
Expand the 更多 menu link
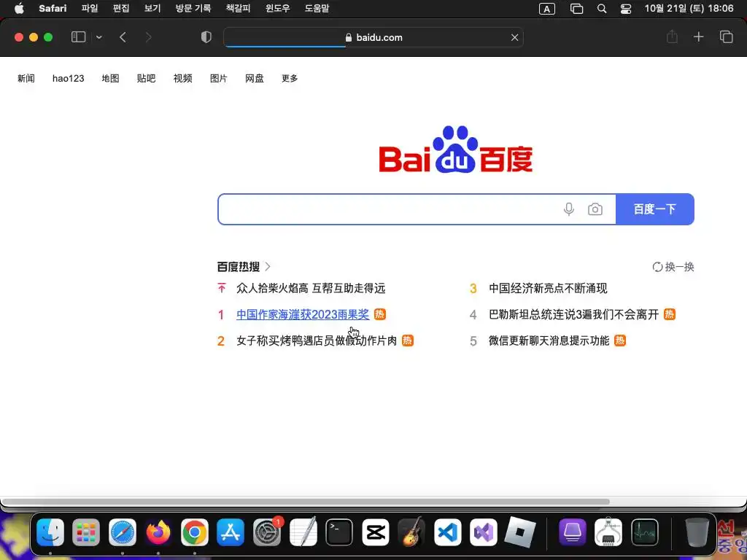pos(290,78)
